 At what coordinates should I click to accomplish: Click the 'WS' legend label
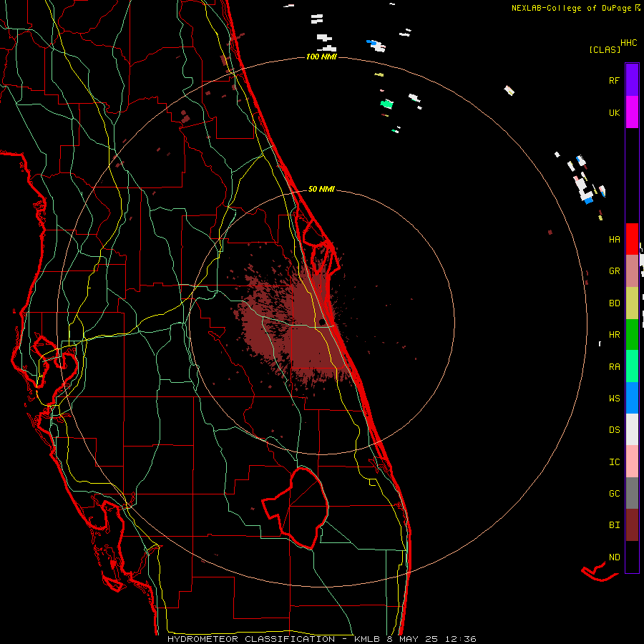coord(614,399)
